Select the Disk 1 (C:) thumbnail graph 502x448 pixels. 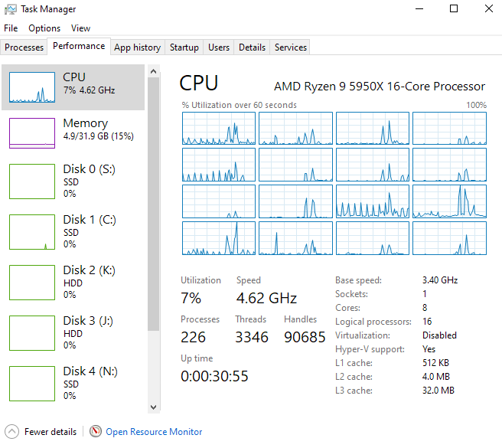point(32,232)
